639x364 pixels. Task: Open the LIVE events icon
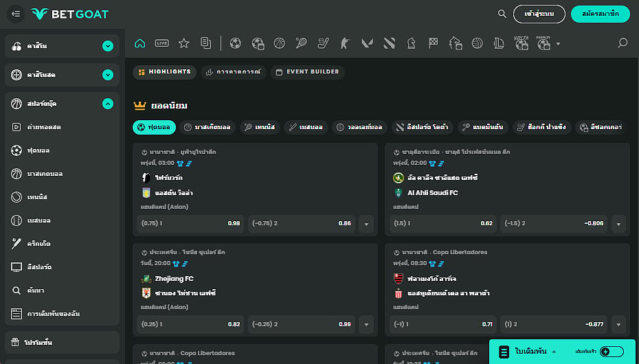click(161, 43)
